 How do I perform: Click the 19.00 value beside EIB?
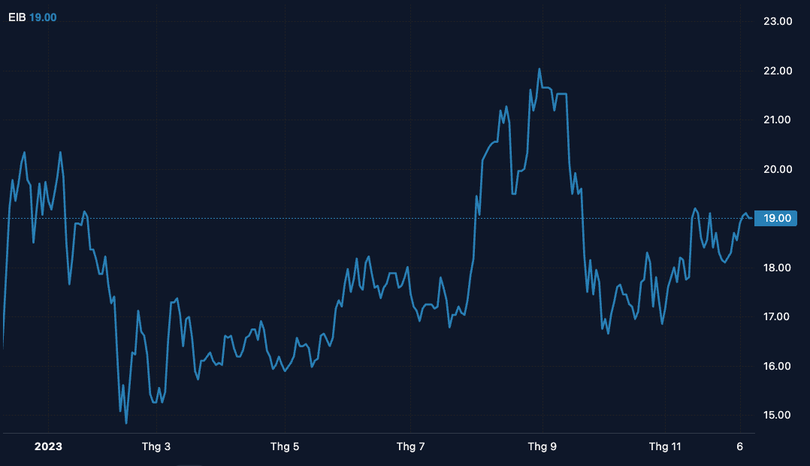coord(42,17)
